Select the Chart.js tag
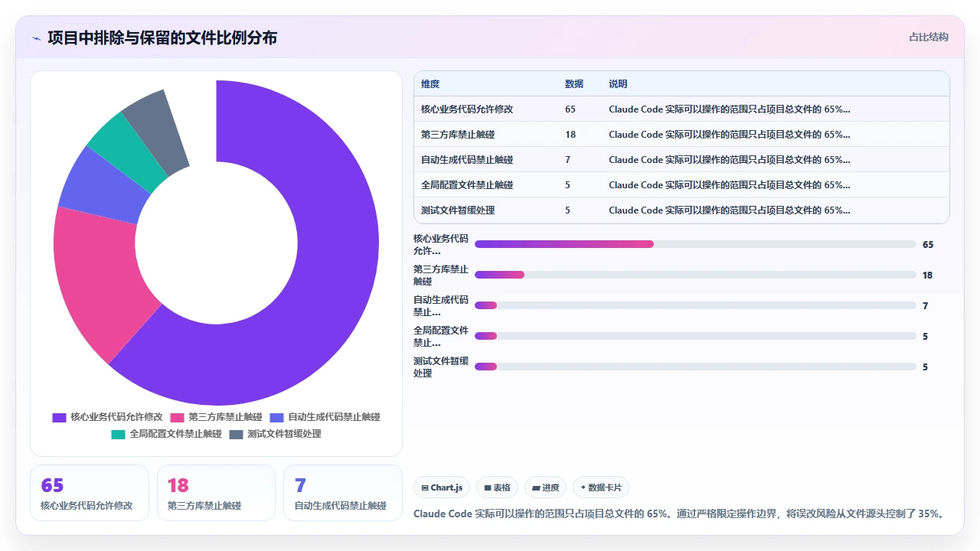The image size is (980, 551). click(442, 487)
